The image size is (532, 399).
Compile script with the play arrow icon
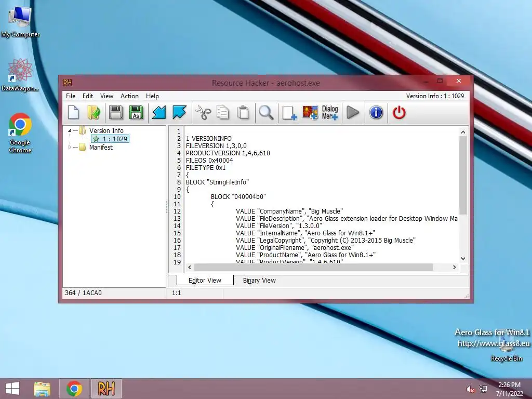coord(353,113)
